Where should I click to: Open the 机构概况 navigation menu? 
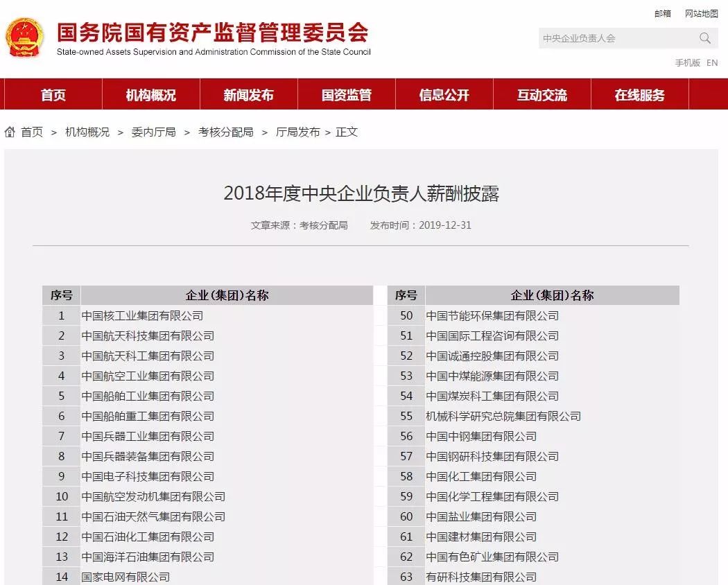pos(150,95)
